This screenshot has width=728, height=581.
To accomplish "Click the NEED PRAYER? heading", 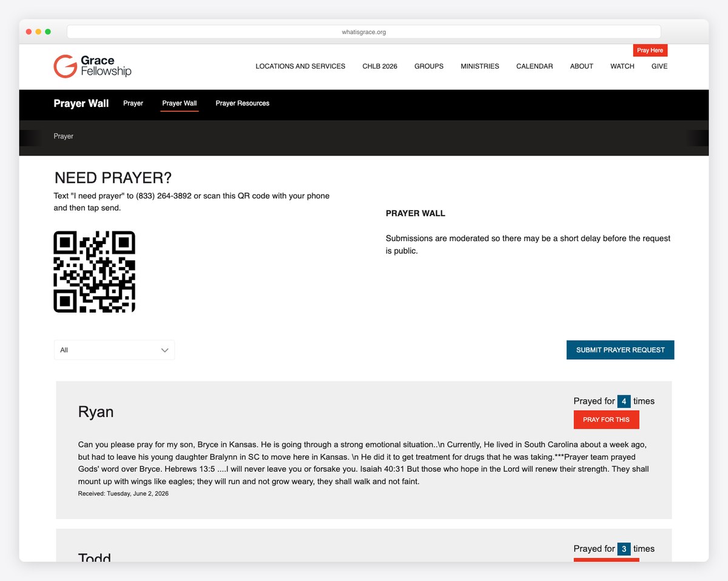I will pyautogui.click(x=113, y=178).
